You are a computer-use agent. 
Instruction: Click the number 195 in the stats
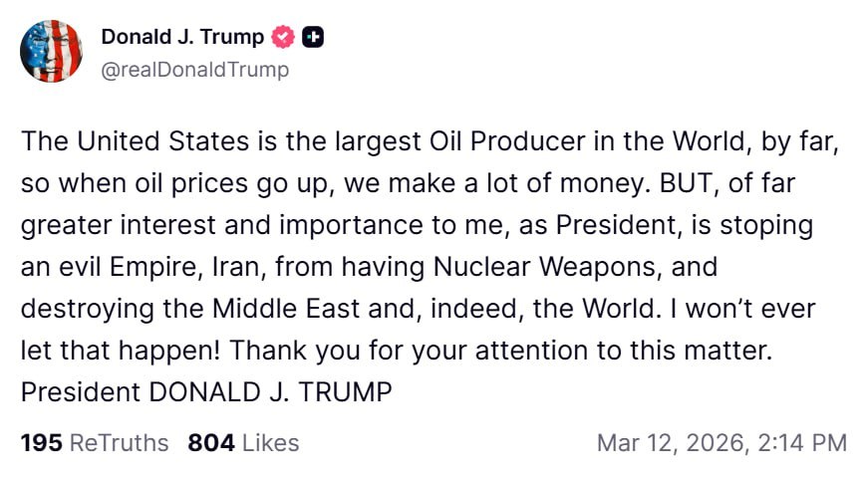pyautogui.click(x=42, y=443)
